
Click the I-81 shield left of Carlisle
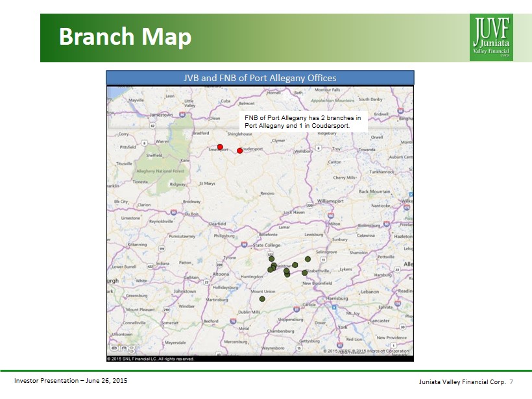(x=296, y=309)
